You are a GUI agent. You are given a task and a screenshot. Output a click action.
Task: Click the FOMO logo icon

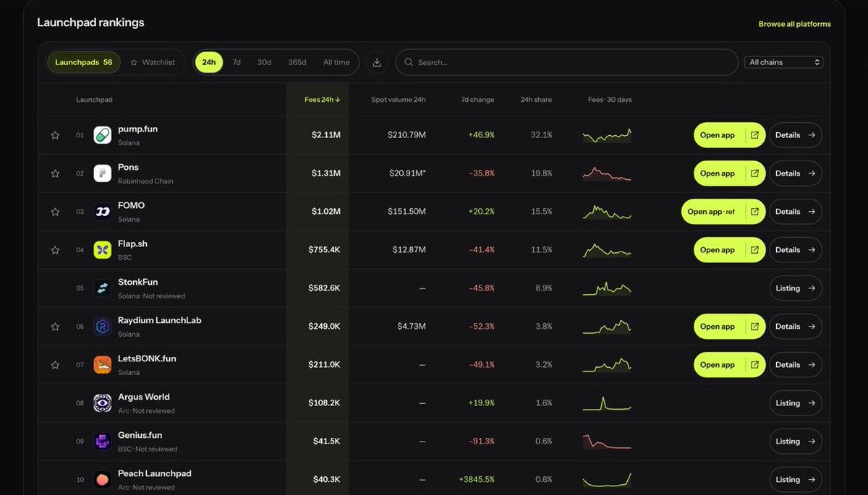102,212
